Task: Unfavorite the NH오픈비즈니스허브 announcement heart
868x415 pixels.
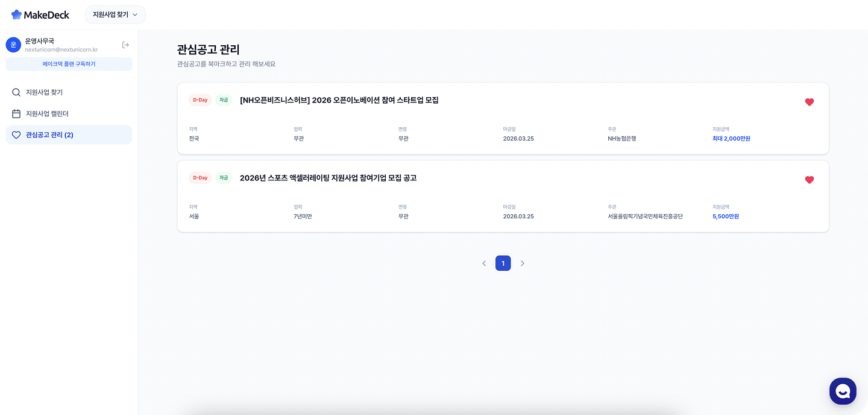Action: (x=809, y=102)
